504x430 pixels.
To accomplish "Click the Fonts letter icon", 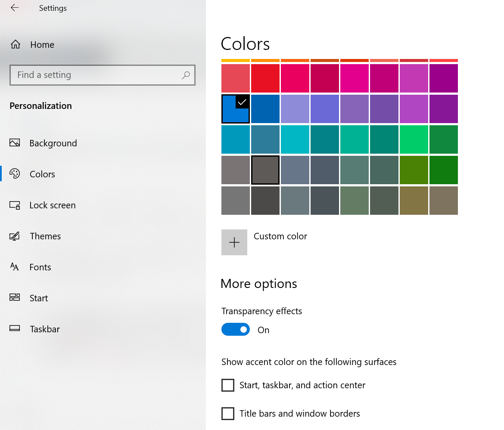I will (15, 267).
